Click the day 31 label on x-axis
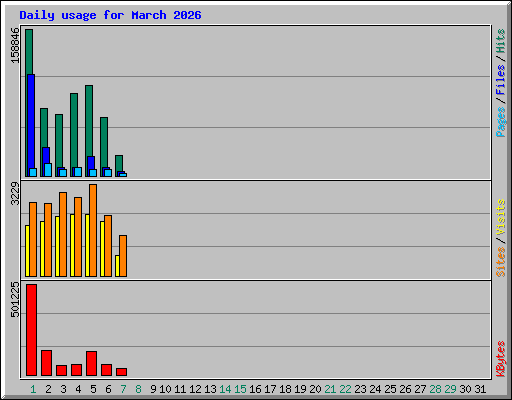 480,389
